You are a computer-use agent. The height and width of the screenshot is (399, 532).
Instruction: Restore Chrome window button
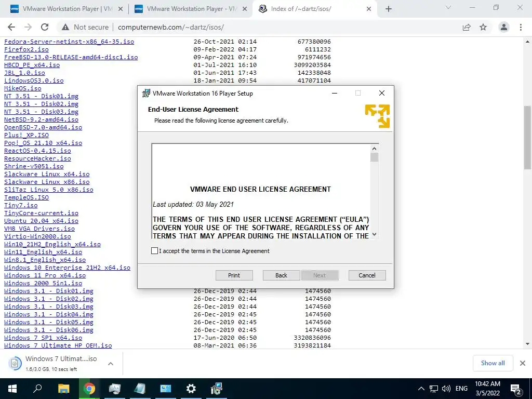pyautogui.click(x=496, y=7)
